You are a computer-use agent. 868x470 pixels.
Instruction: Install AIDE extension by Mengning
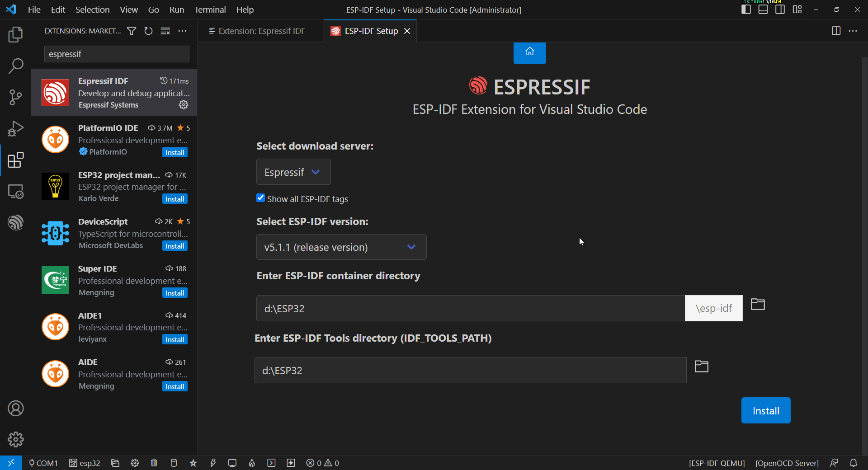(175, 386)
